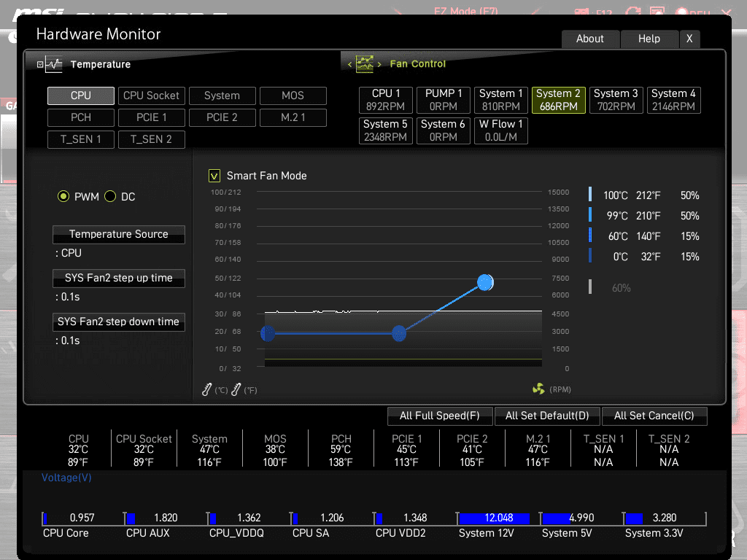
Task: Select the leftmost fan curve point
Action: coord(268,333)
